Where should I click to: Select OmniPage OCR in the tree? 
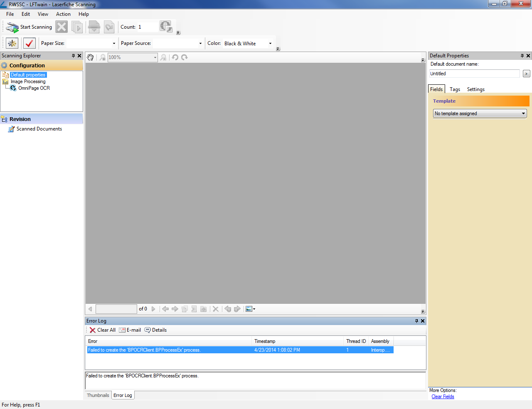point(34,88)
